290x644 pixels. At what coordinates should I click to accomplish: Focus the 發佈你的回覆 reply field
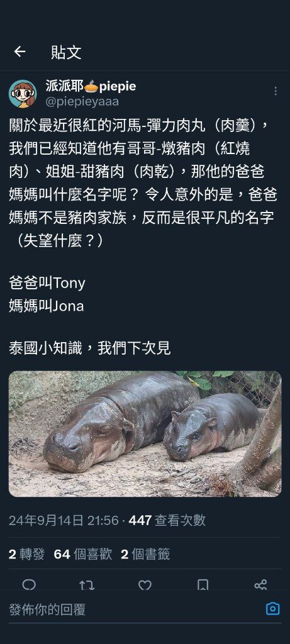(135, 609)
